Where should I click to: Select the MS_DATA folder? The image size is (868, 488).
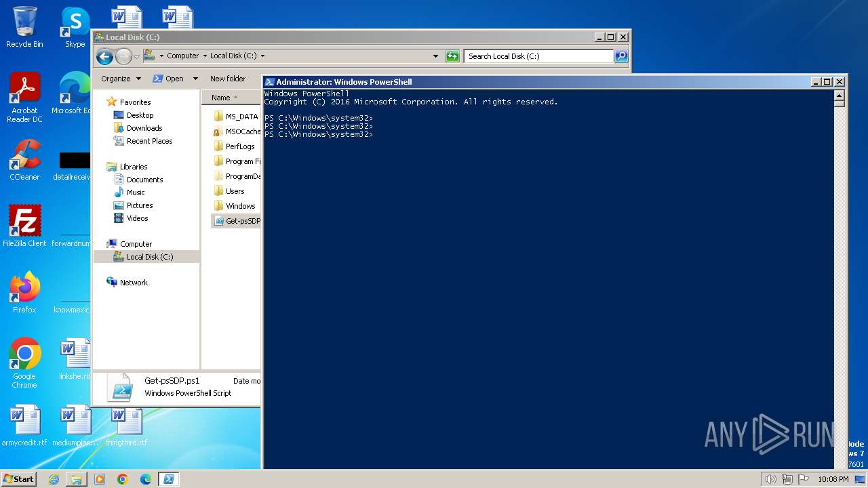pos(236,117)
